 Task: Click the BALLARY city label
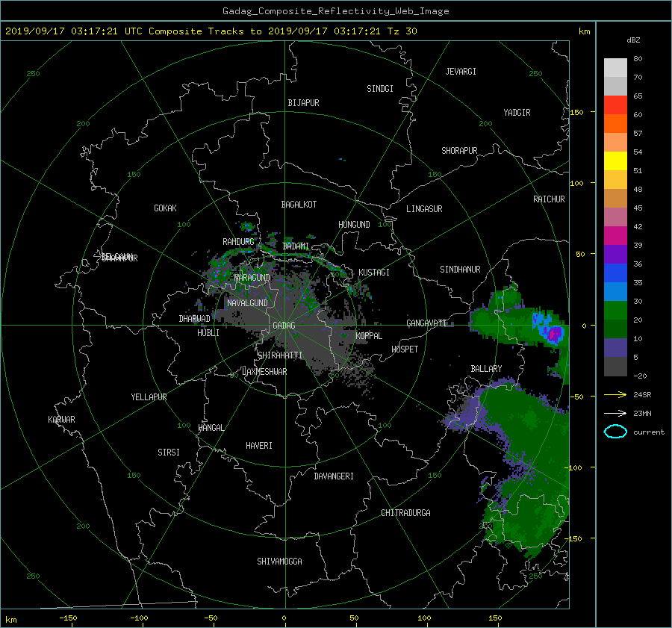(x=486, y=369)
